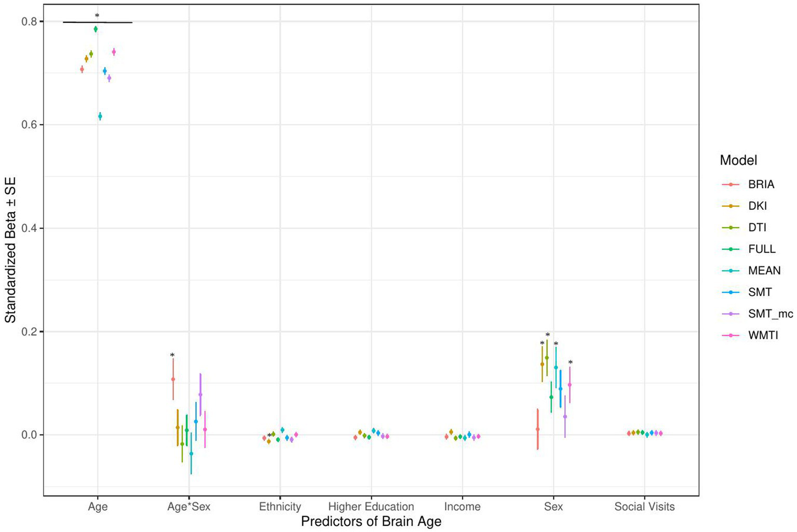Click the 'Model' legend title
This screenshot has width=797, height=532.
738,160
